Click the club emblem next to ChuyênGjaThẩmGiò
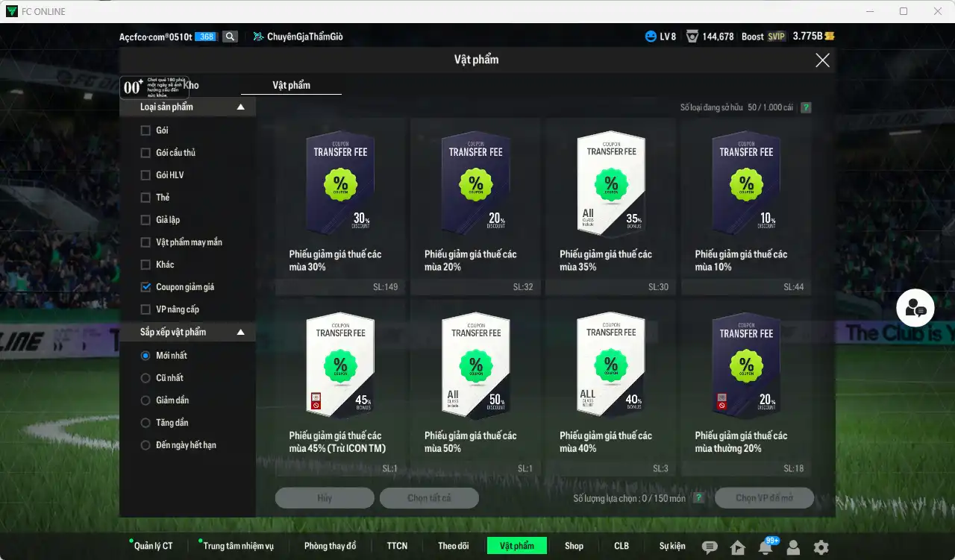Image resolution: width=955 pixels, height=560 pixels. [x=258, y=36]
